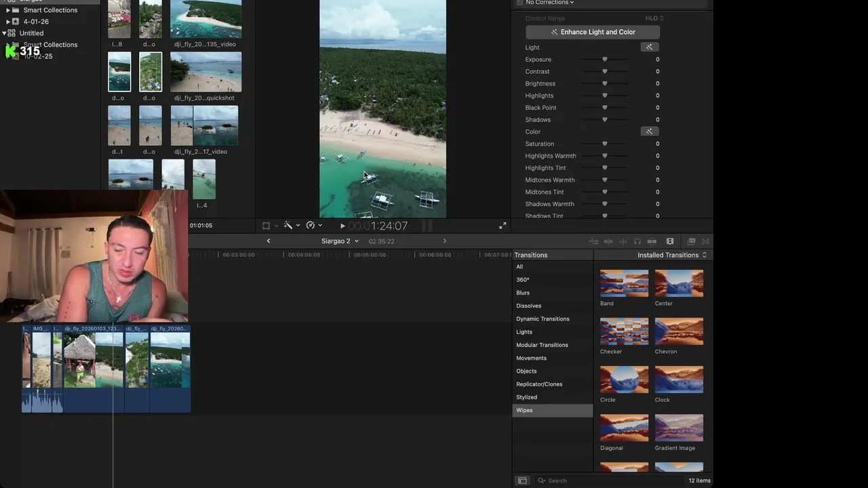This screenshot has height=488, width=868.
Task: Click the Gradient Image transition thumbnail
Action: [x=679, y=428]
